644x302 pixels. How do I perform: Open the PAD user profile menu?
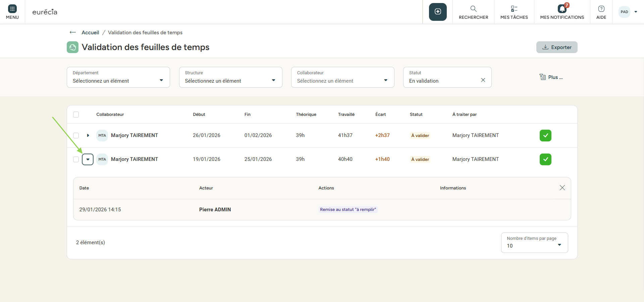point(628,12)
